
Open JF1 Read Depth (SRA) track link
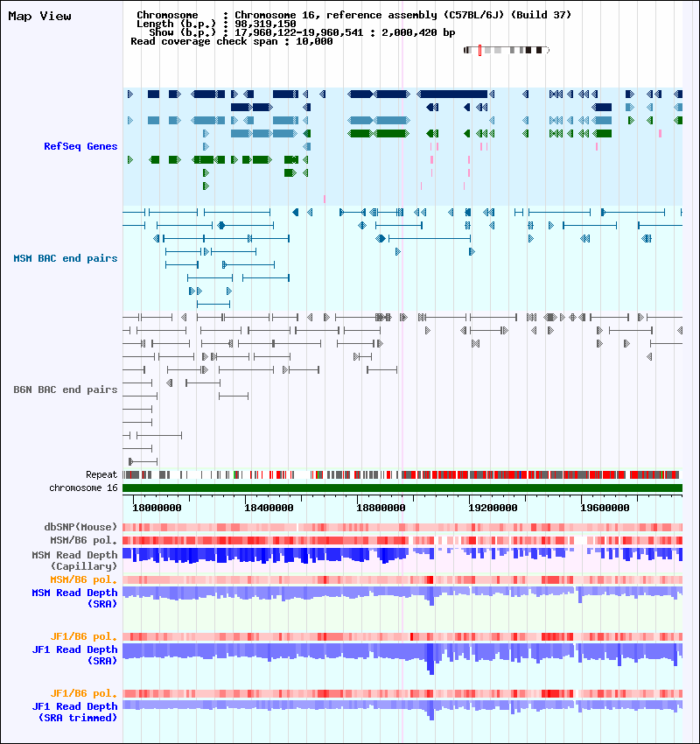[x=75, y=655]
